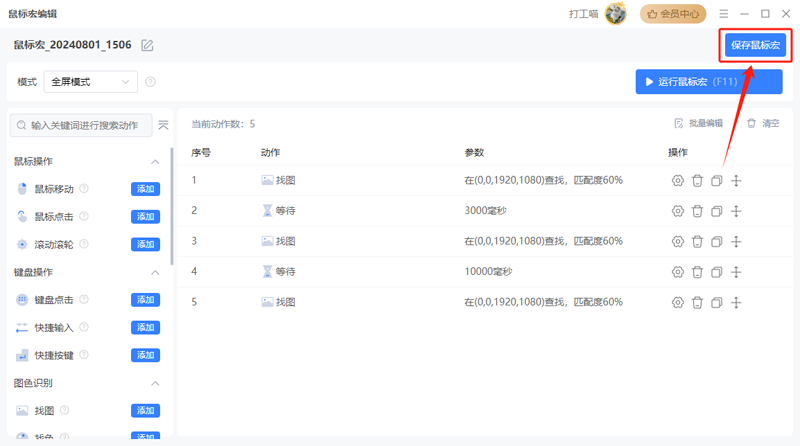This screenshot has width=800, height=446.
Task: Delete the 3000毫秒 wait action
Action: tap(697, 211)
